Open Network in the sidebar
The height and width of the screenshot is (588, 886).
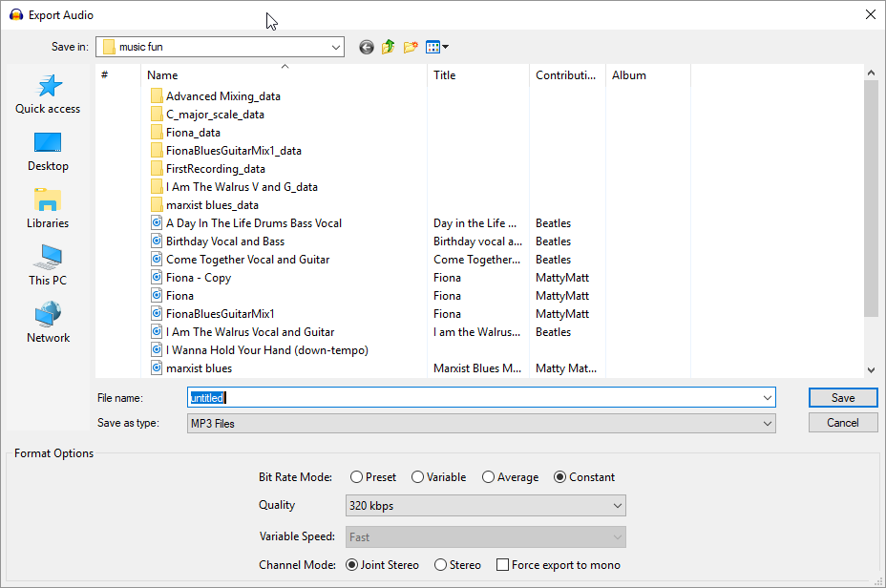tap(48, 324)
